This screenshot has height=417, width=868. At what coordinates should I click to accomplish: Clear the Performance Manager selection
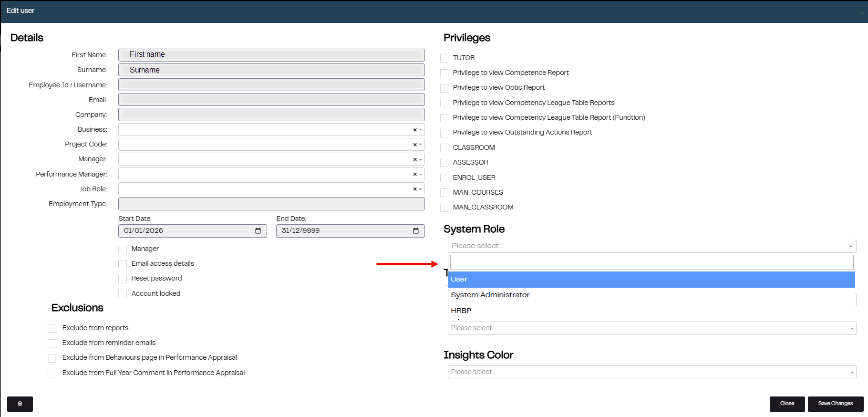point(415,174)
